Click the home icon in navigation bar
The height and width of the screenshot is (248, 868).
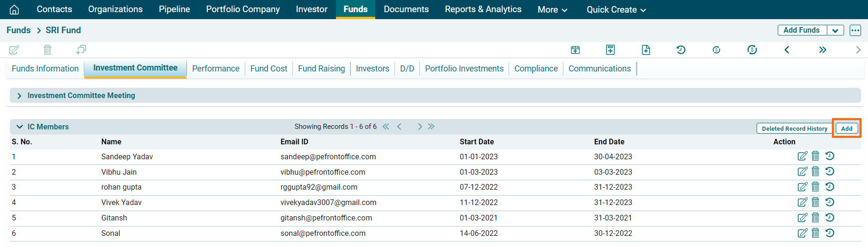point(15,9)
